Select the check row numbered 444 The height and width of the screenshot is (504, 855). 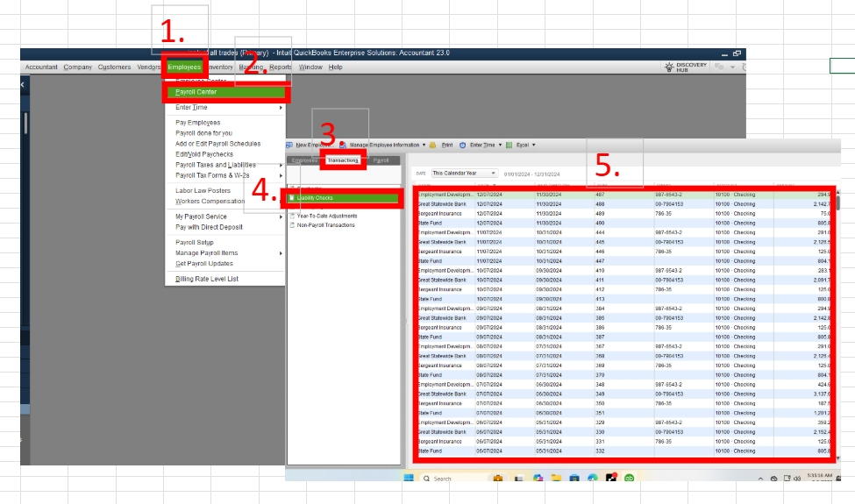pyautogui.click(x=622, y=232)
